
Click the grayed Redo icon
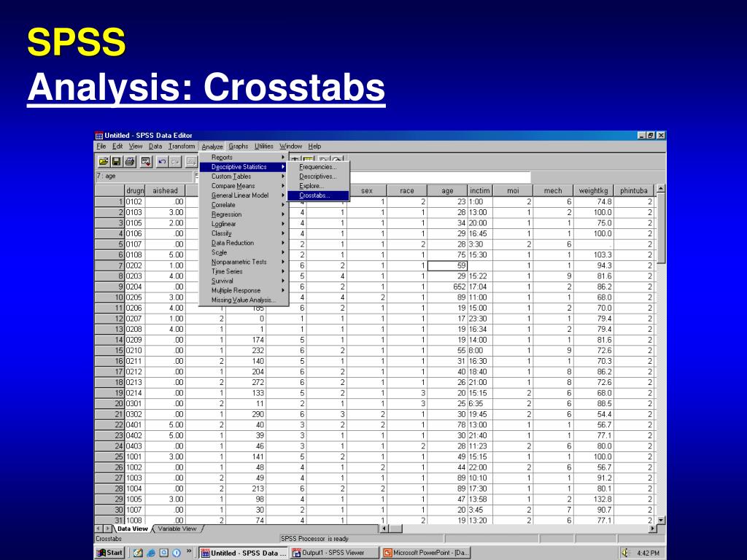175,162
